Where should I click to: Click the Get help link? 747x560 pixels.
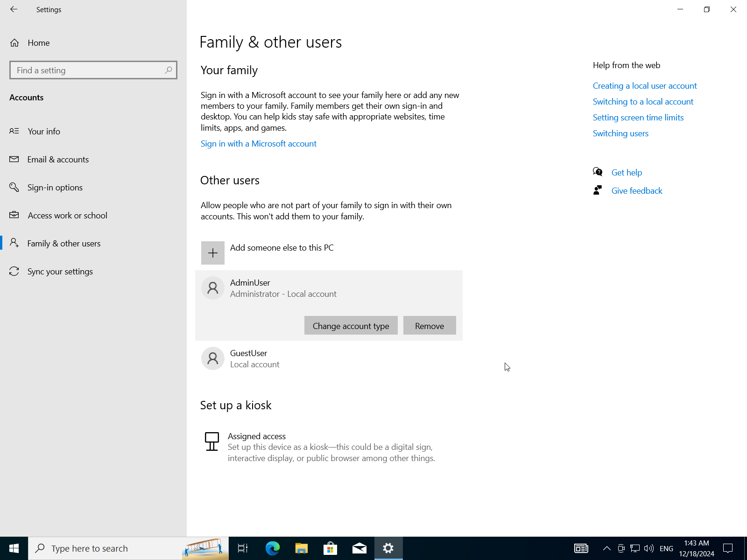(x=627, y=173)
